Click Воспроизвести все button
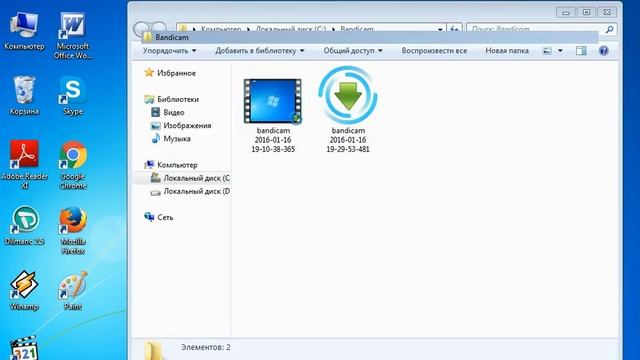The image size is (640, 360). click(x=434, y=51)
